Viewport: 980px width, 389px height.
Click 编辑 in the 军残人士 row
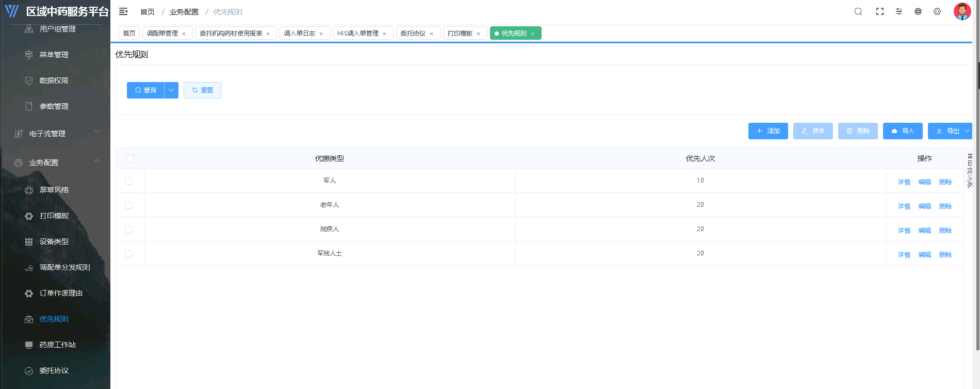(925, 255)
